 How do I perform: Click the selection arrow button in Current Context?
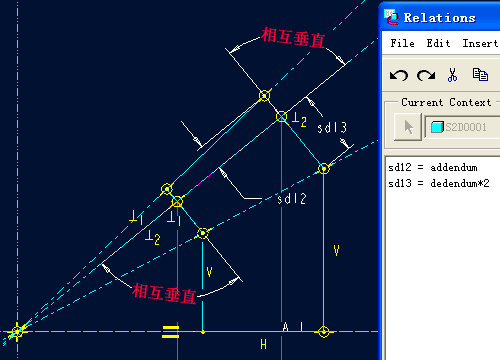(x=408, y=127)
